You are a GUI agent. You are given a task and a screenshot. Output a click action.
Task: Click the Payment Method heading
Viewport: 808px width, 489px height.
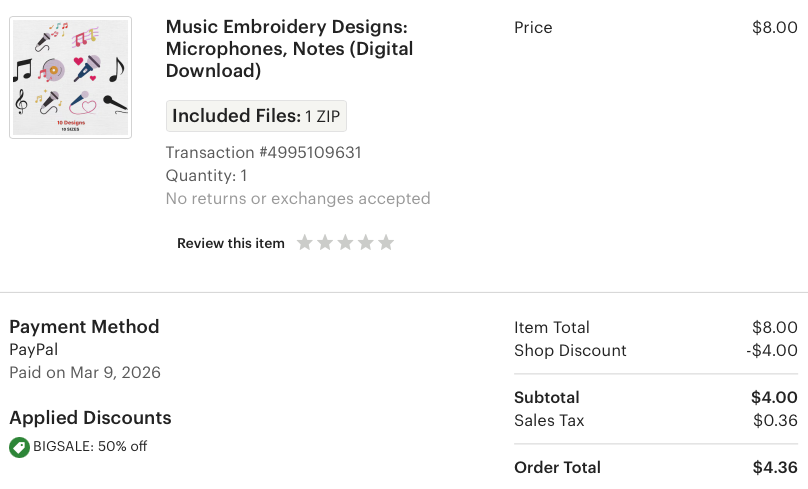click(x=84, y=327)
